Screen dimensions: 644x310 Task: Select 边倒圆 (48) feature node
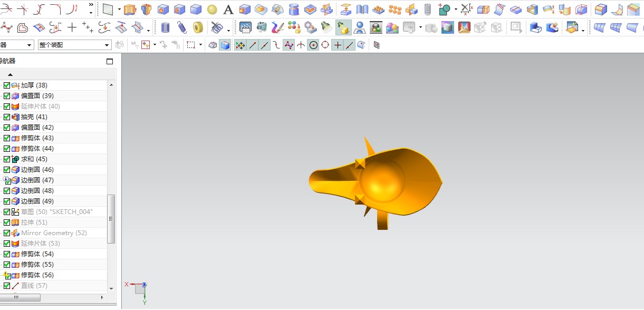pos(37,191)
